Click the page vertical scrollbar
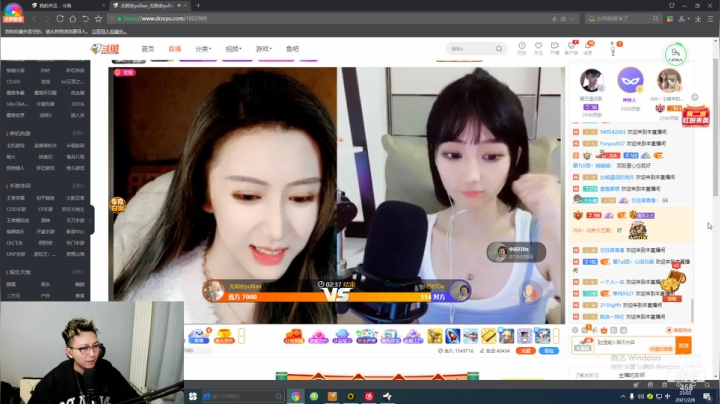This screenshot has height=404, width=720. pos(716,129)
